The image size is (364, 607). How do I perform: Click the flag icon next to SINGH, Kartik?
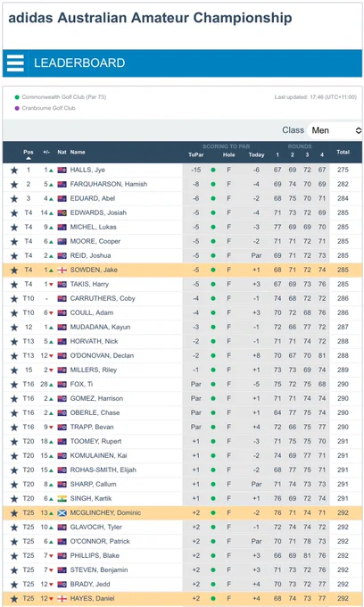click(62, 499)
